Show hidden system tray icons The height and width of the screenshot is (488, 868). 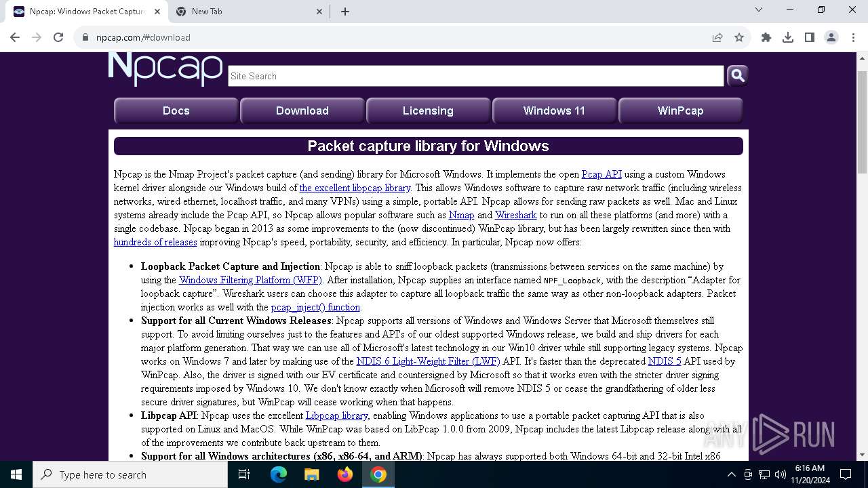tap(731, 474)
